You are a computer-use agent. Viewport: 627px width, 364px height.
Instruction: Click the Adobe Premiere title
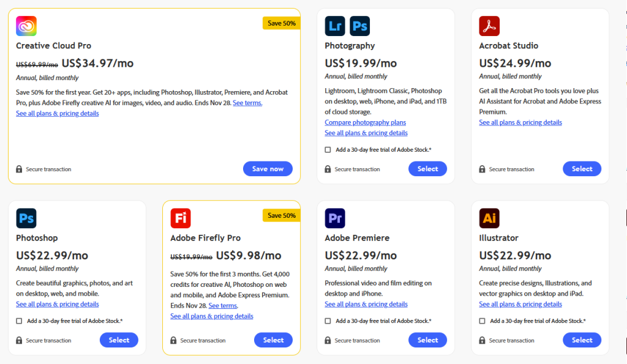357,238
